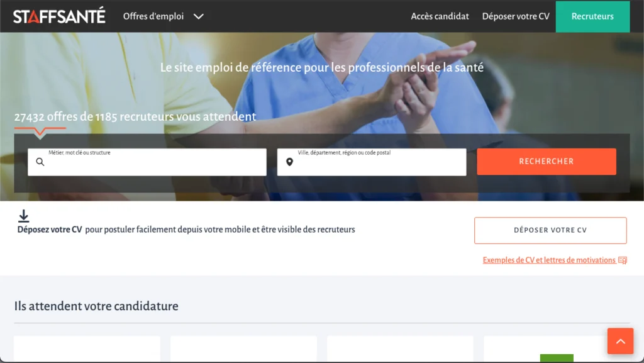644x363 pixels.
Task: Open Accès candidat page
Action: point(440,16)
